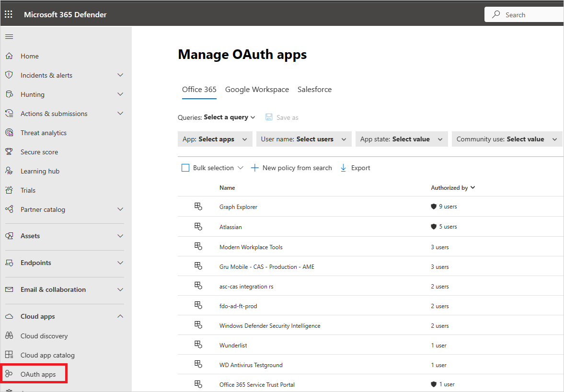Click the Home house icon
The height and width of the screenshot is (392, 564).
coord(9,56)
